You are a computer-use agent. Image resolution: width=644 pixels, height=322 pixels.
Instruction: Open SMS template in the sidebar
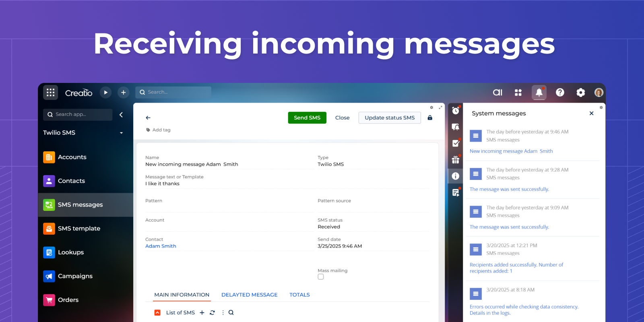coord(79,228)
